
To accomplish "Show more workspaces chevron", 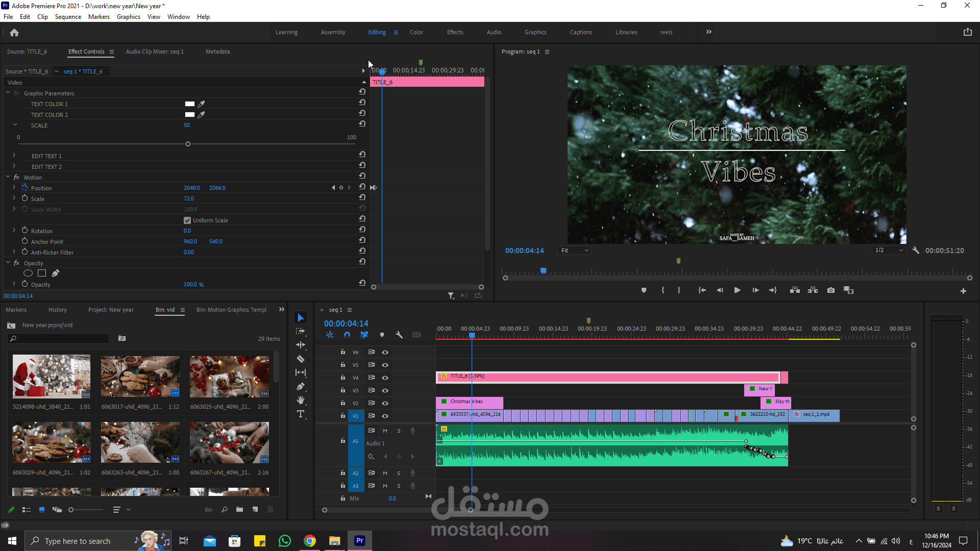I will (708, 32).
